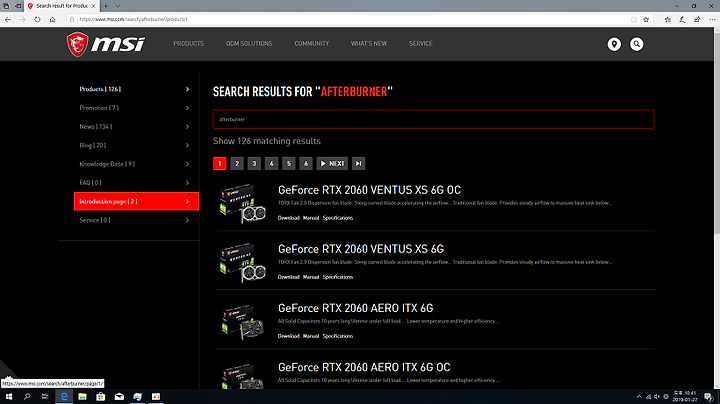This screenshot has width=720, height=404.
Task: Select current page 1 button
Action: [x=219, y=163]
